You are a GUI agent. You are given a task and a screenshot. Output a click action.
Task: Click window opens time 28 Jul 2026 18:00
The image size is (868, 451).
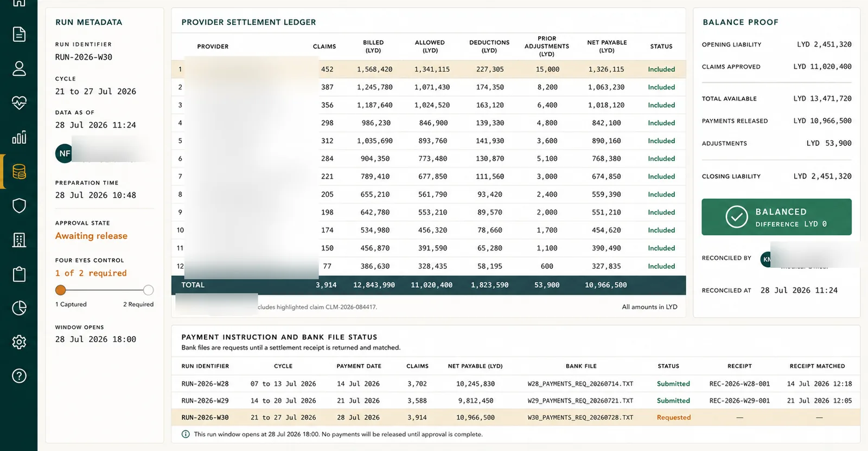click(95, 339)
